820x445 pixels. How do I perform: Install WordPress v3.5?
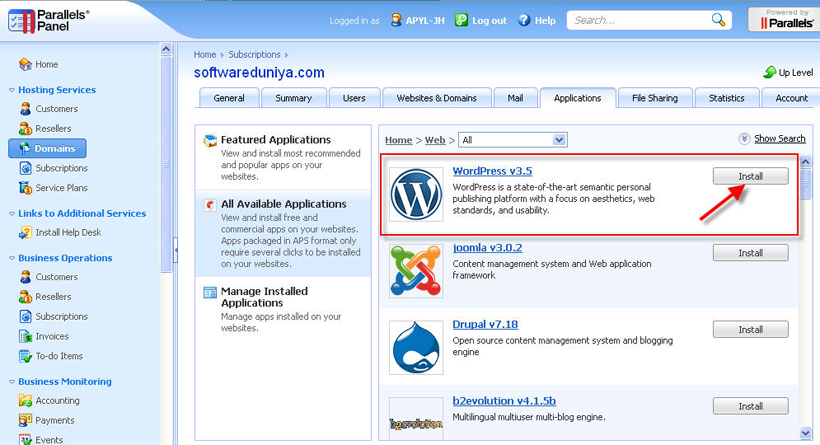(x=750, y=176)
